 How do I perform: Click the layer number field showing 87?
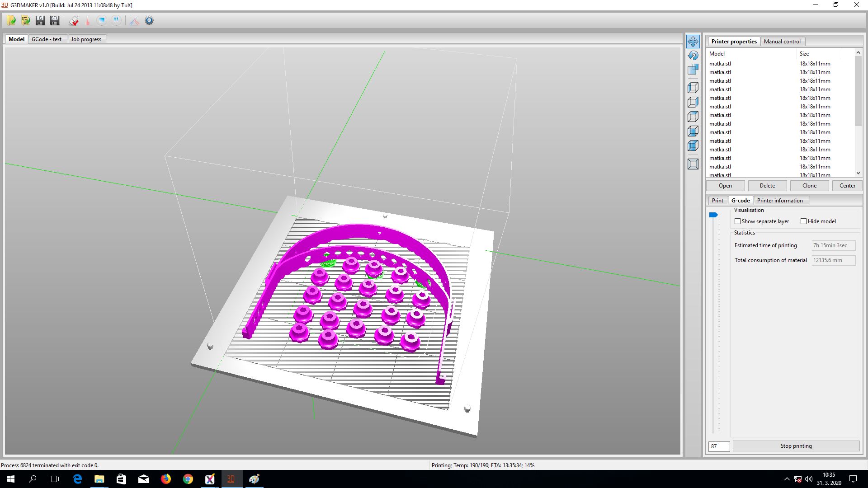(718, 446)
